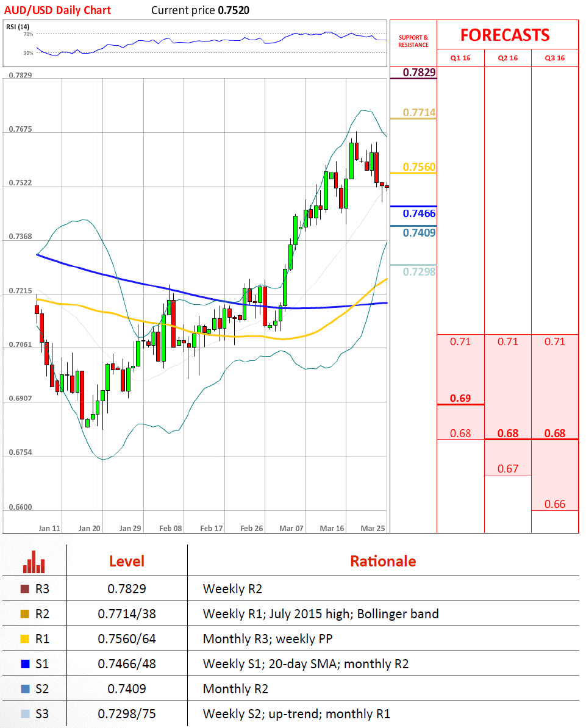This screenshot has height=728, width=586.
Task: Click the Feb 08 date axis label
Action: [170, 529]
